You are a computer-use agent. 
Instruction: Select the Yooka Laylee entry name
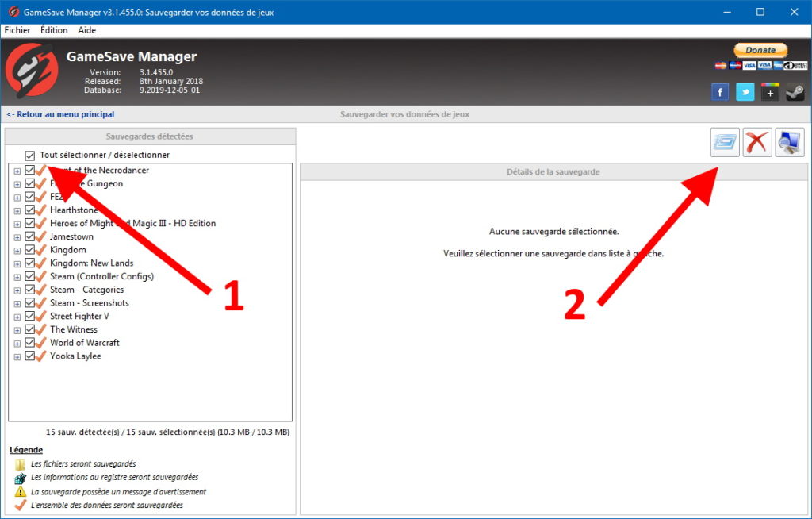pos(75,356)
